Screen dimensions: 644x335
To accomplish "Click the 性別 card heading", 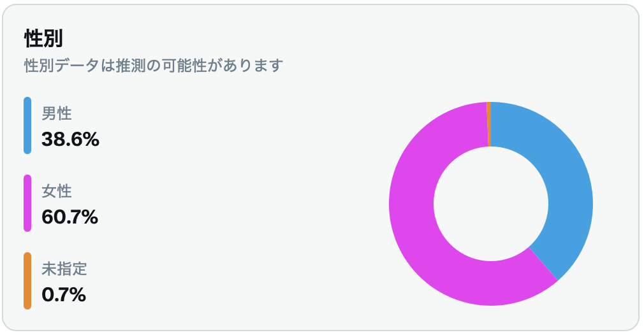I will (43, 38).
